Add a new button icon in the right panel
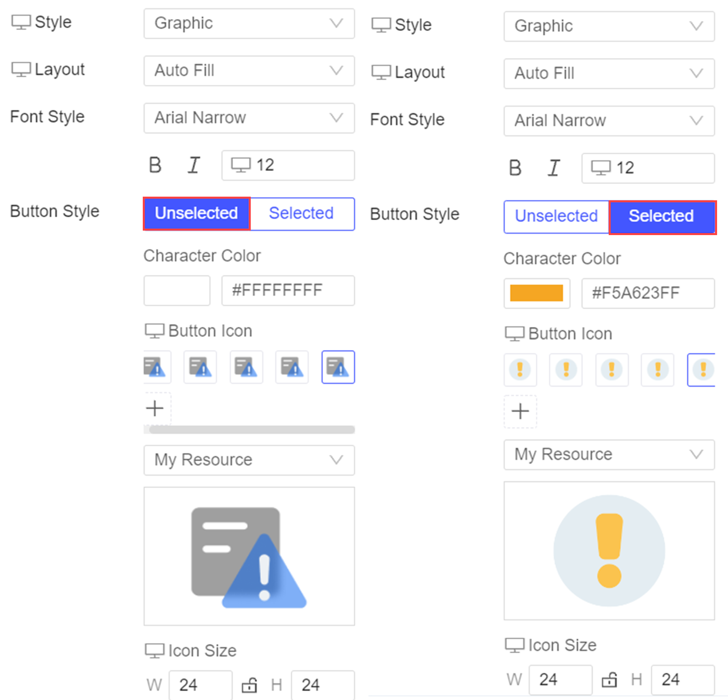Screen dimensions: 728x700 520,411
